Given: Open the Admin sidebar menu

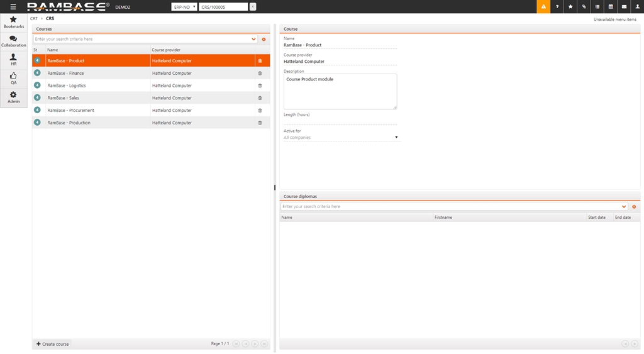Looking at the screenshot, I should 13,97.
